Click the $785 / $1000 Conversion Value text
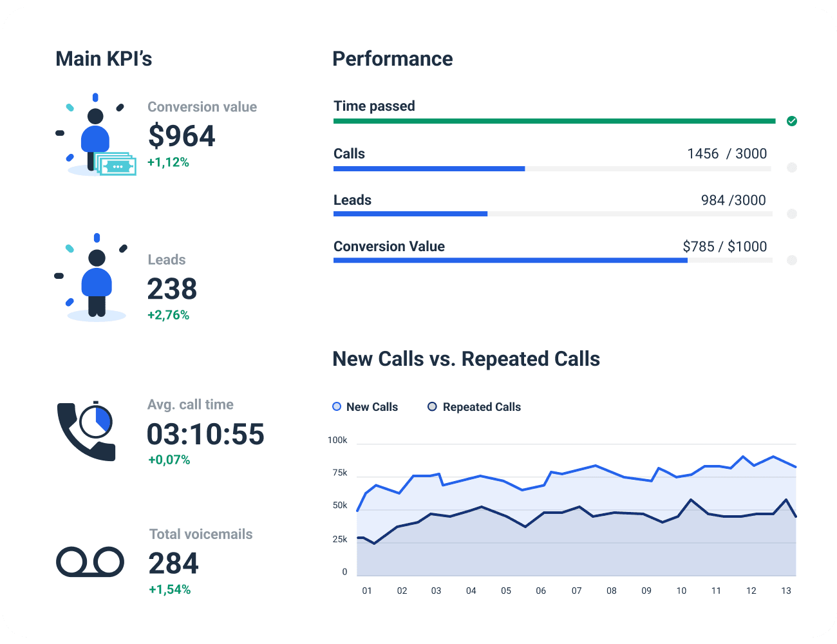This screenshot has height=644, width=837. (x=725, y=246)
